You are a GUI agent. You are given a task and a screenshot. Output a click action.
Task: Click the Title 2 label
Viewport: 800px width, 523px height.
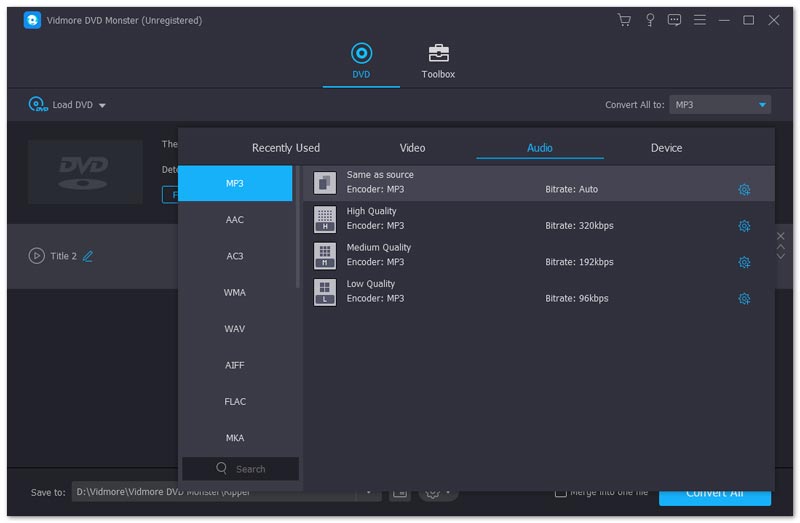tap(63, 256)
